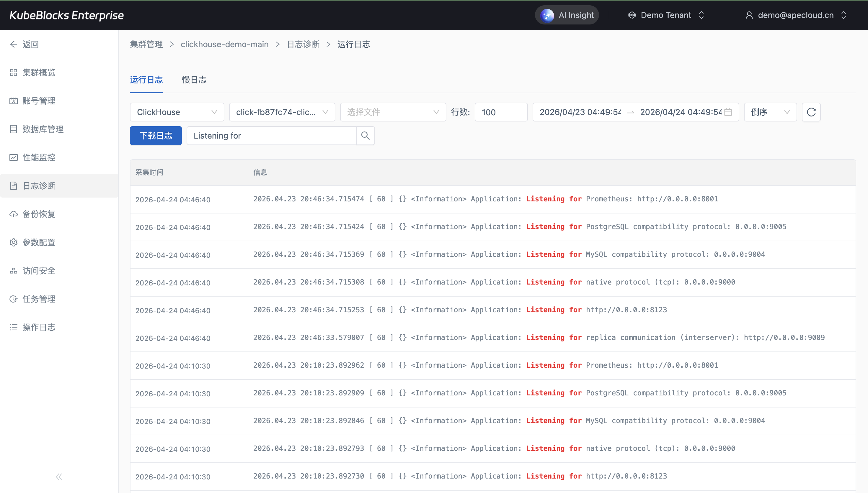Screen dimensions: 868x493
Task: Open AI Insight assistant
Action: (567, 15)
